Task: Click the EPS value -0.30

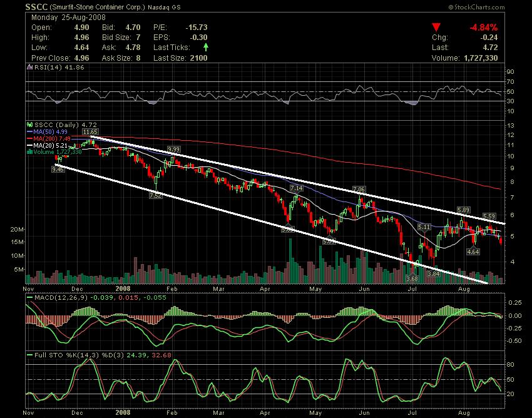Action: click(198, 38)
